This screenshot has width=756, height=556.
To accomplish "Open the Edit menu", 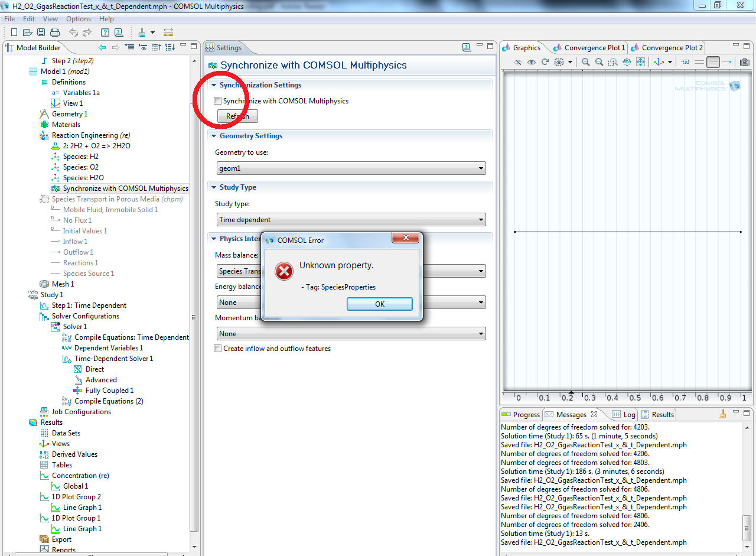I will [30, 19].
